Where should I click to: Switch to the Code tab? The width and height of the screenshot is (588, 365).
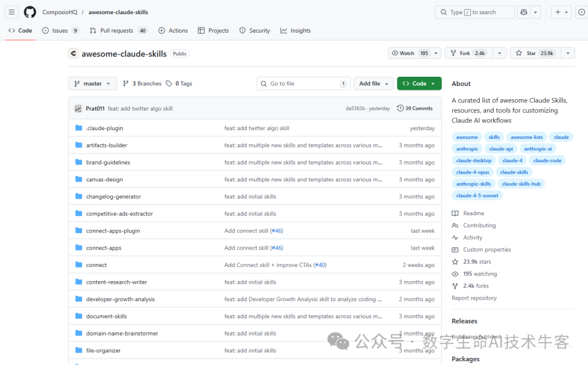click(20, 31)
